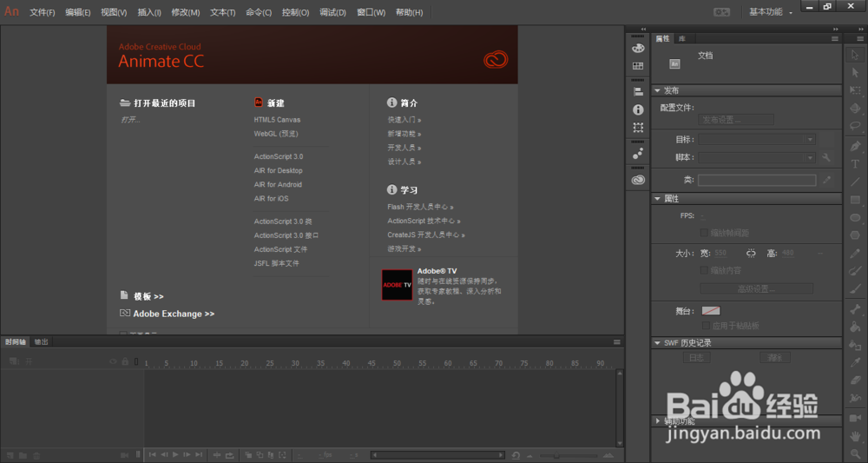The width and height of the screenshot is (868, 463).
Task: Open the 模板 templates link
Action: pyautogui.click(x=148, y=296)
